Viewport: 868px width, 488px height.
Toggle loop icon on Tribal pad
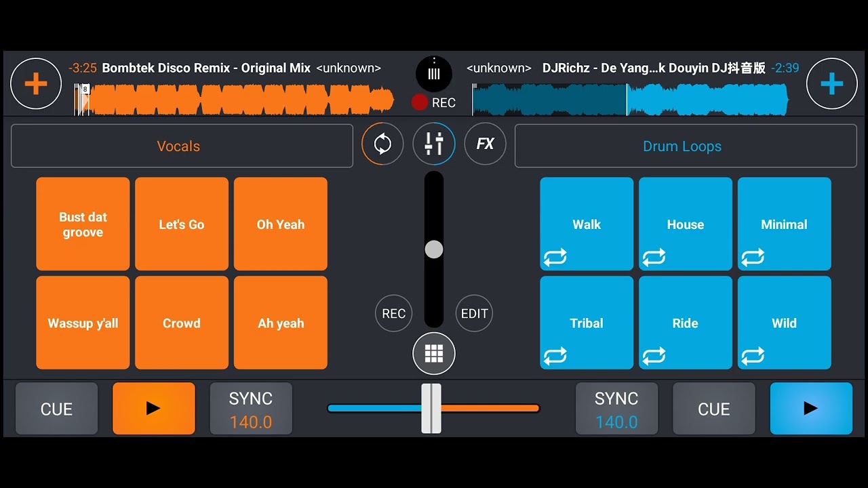(x=555, y=356)
